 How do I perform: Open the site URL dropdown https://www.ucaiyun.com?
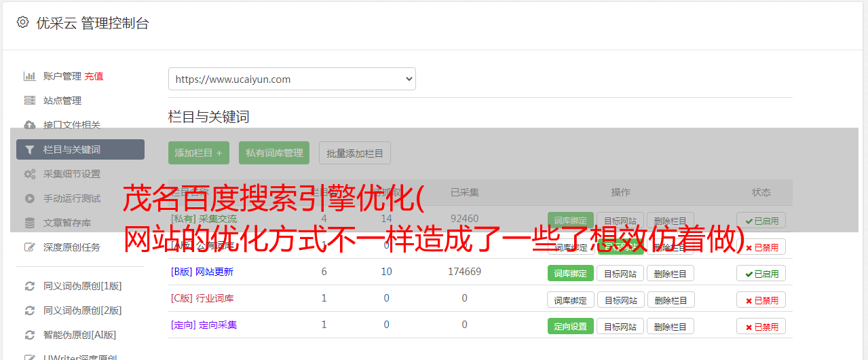(292, 79)
